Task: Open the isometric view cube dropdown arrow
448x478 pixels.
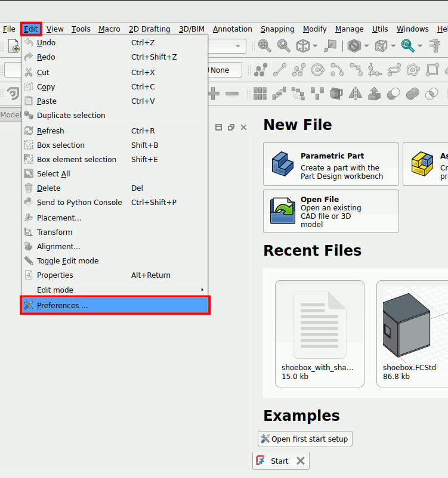Action: 316,46
